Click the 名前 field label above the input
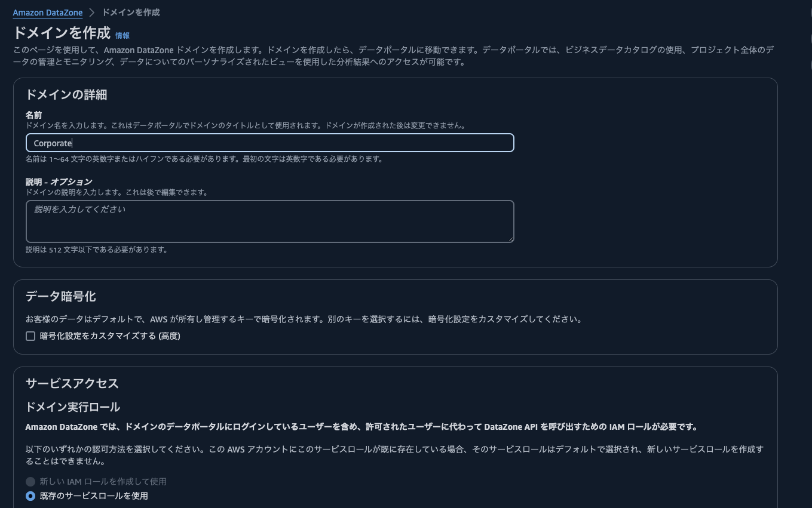Image resolution: width=812 pixels, height=508 pixels. click(x=34, y=115)
